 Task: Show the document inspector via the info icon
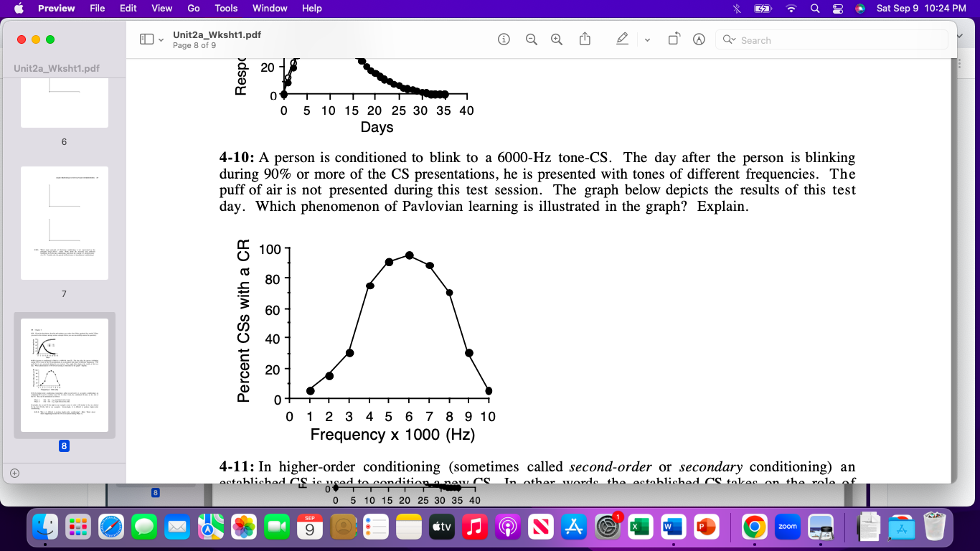click(504, 39)
